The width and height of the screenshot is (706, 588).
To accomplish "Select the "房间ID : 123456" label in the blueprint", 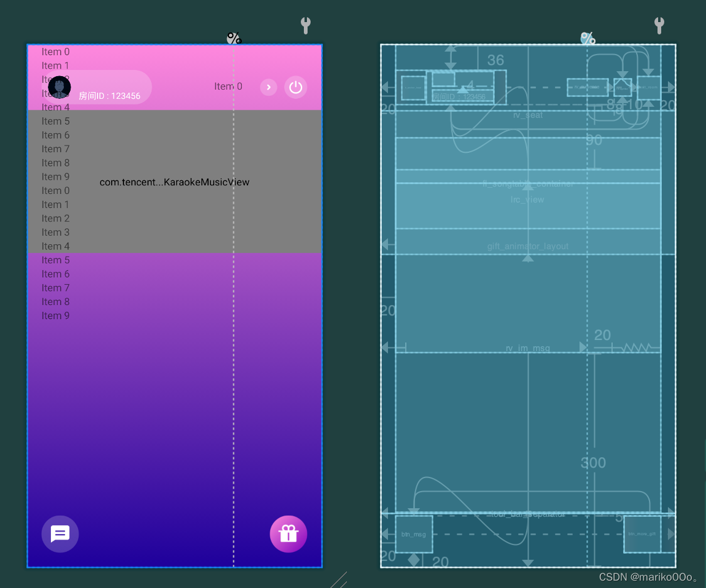I will pyautogui.click(x=459, y=96).
